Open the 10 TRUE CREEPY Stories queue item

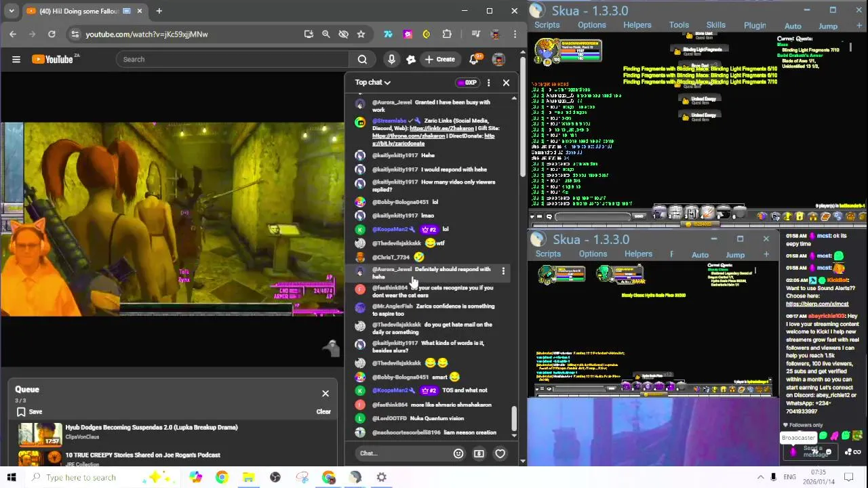coord(142,455)
